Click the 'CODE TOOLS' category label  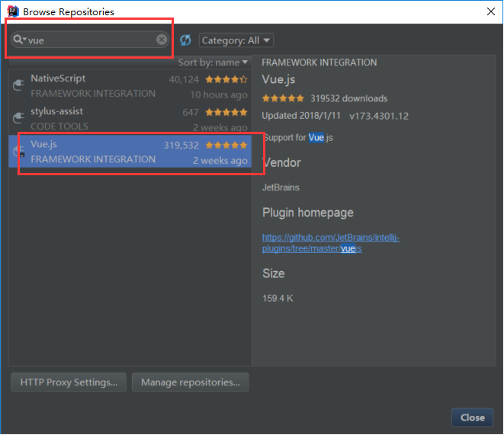tap(59, 126)
